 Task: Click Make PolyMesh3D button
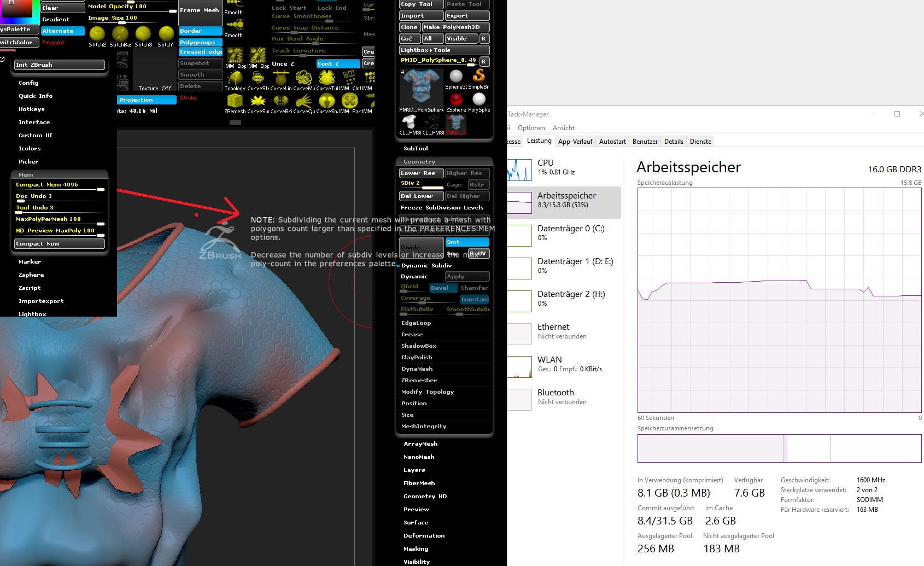456,27
